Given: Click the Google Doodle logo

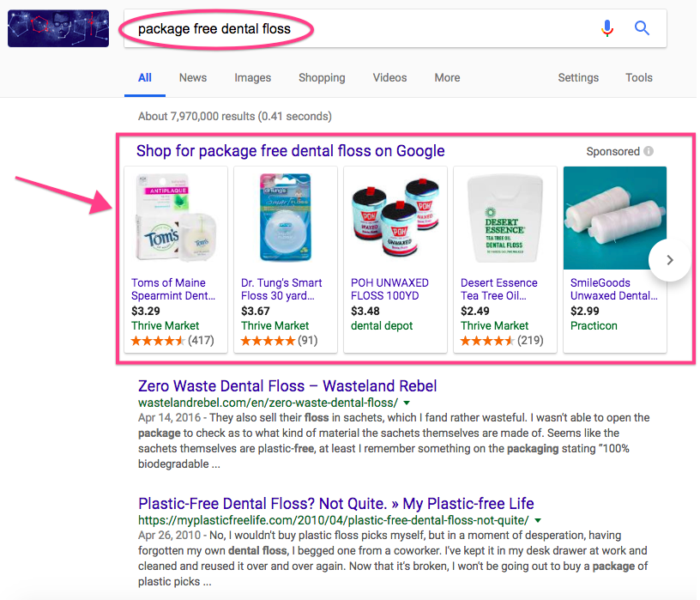Looking at the screenshot, I should tap(58, 28).
